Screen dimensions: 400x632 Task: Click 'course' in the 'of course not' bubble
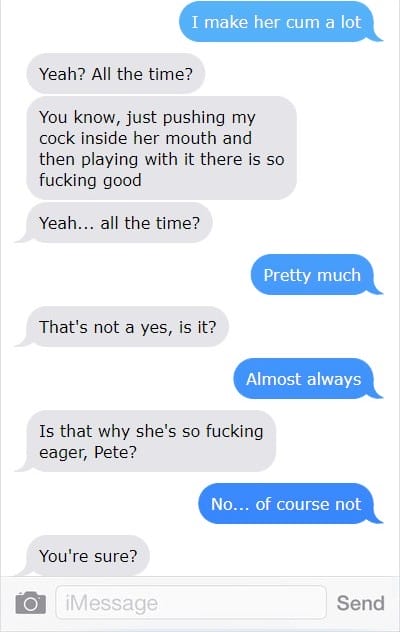pyautogui.click(x=302, y=505)
